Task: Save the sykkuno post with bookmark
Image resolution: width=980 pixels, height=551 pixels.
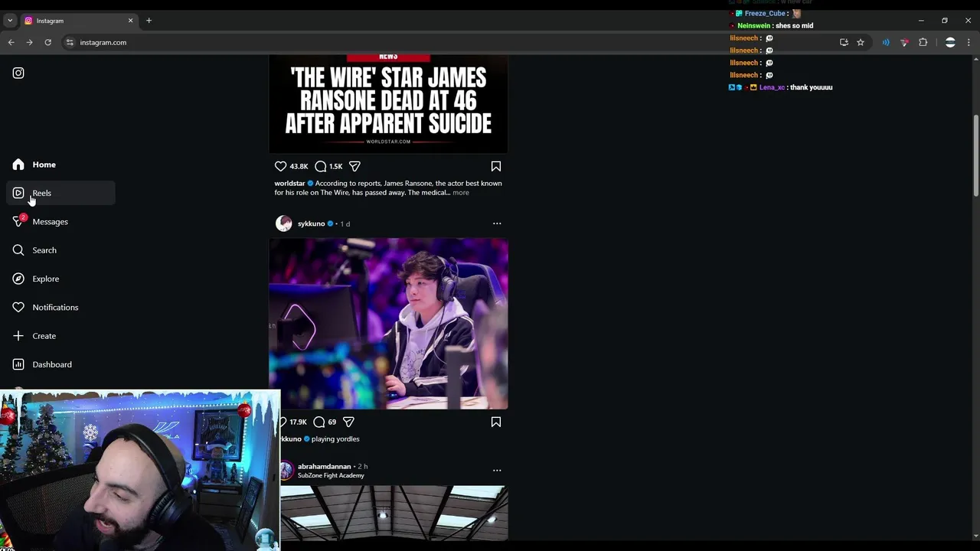Action: coord(496,422)
